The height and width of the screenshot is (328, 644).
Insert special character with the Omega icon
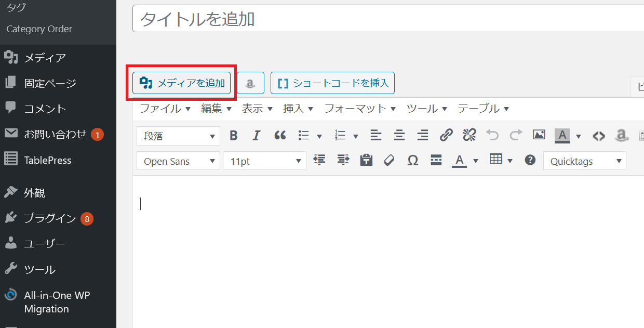(x=413, y=161)
